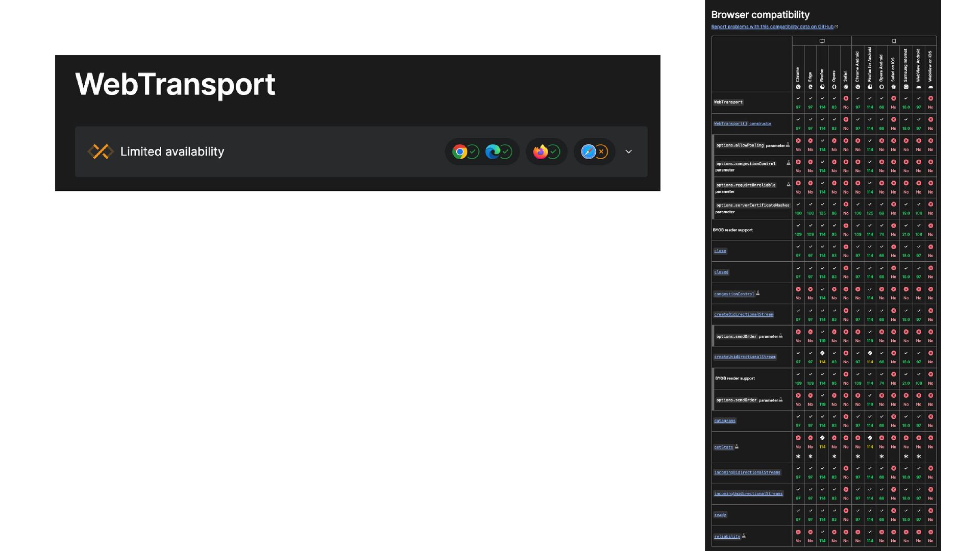This screenshot has height=551, width=980.
Task: Click the Limited availability baseline icon
Action: pos(100,152)
